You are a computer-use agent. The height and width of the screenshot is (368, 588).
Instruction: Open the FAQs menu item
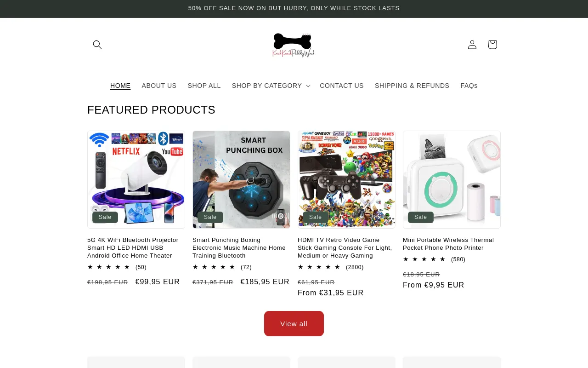tap(469, 86)
